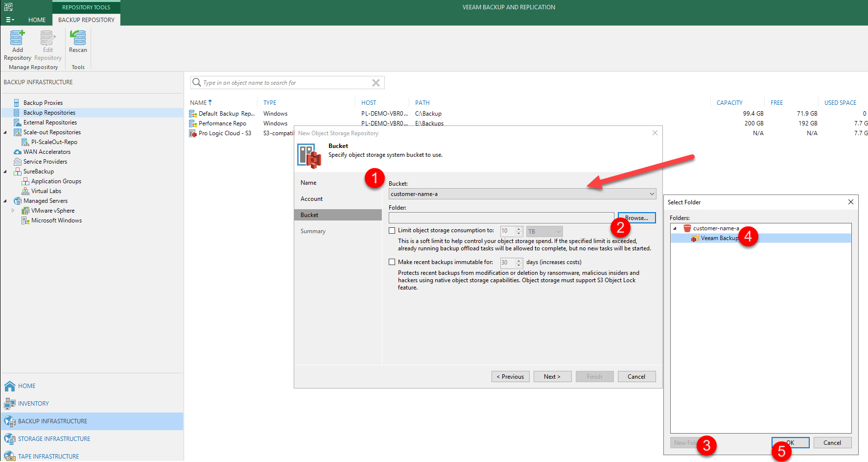Adjust the storage limit value spinner
The width and height of the screenshot is (868, 462).
pos(519,231)
